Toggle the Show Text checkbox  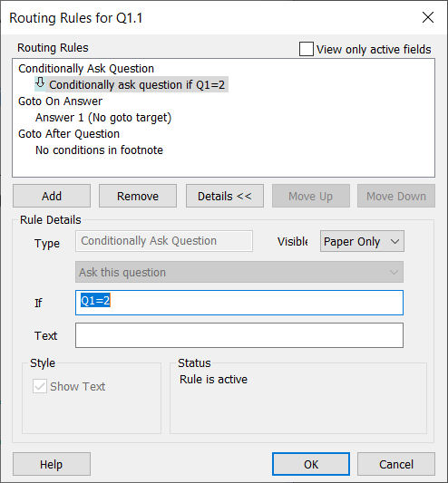click(x=40, y=386)
